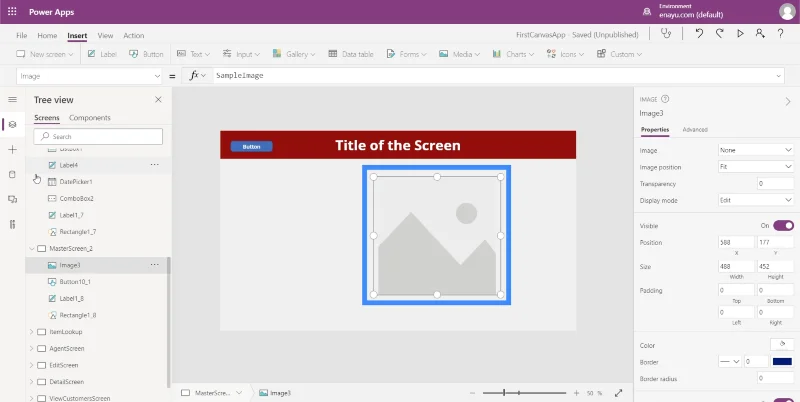The height and width of the screenshot is (402, 800).
Task: Select the Environment icon in the header
Action: 647,12
